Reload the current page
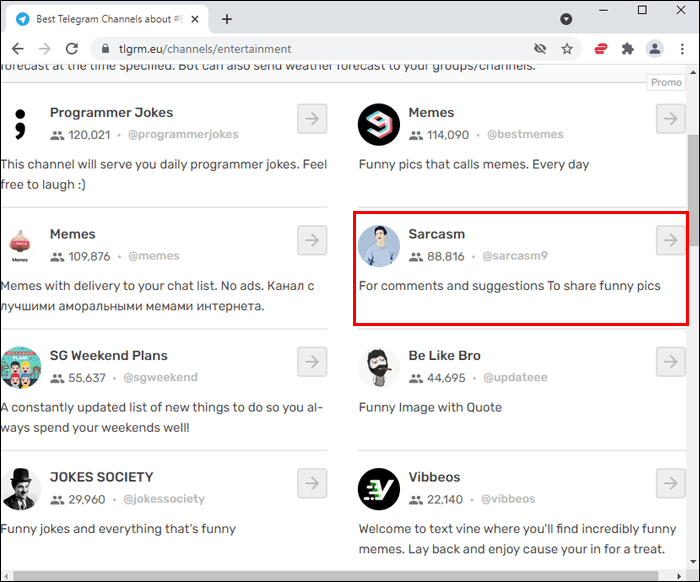The height and width of the screenshot is (582, 700). [x=72, y=49]
